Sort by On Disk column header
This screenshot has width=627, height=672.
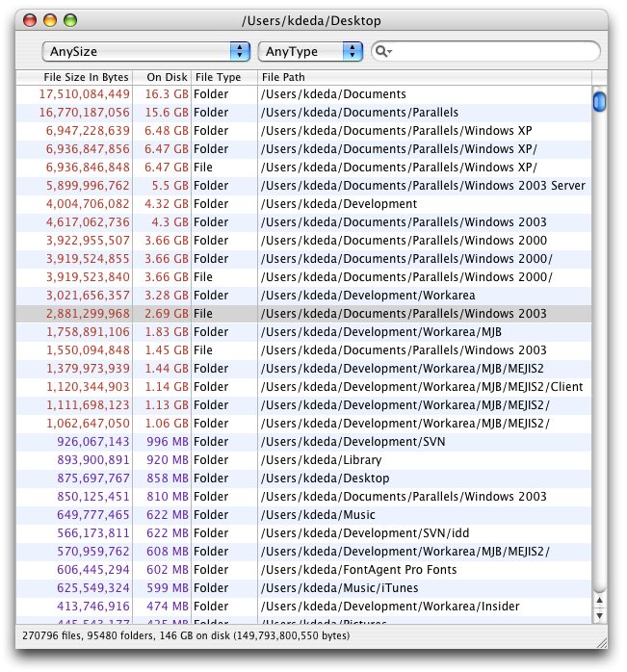click(162, 77)
